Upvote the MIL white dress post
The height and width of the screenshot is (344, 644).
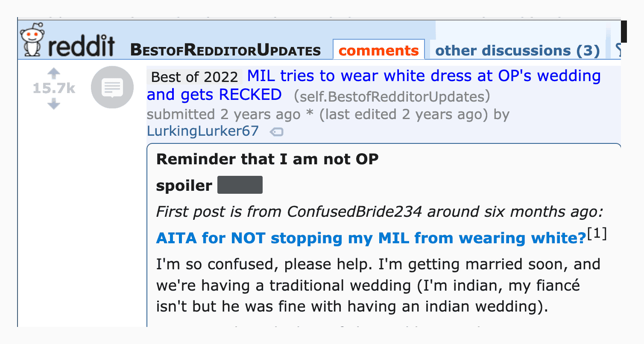coord(54,74)
